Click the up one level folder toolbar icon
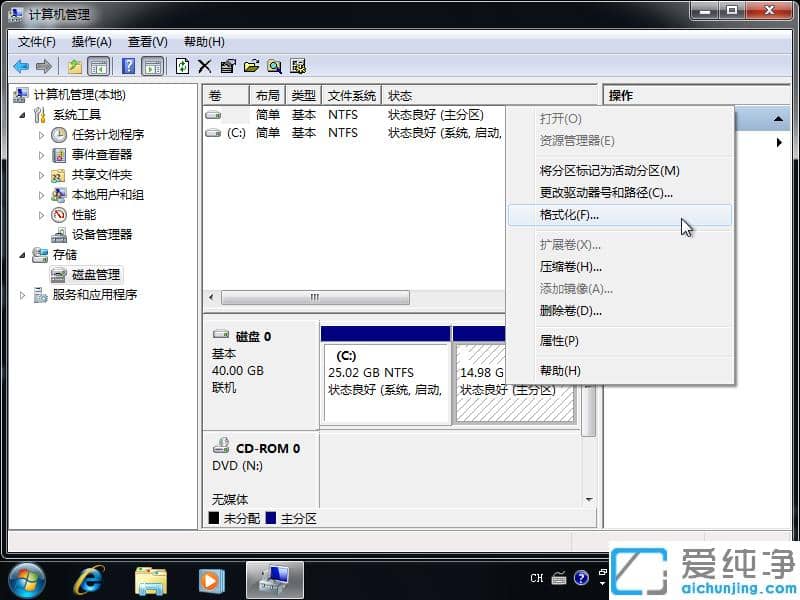Image resolution: width=800 pixels, height=600 pixels. click(74, 65)
